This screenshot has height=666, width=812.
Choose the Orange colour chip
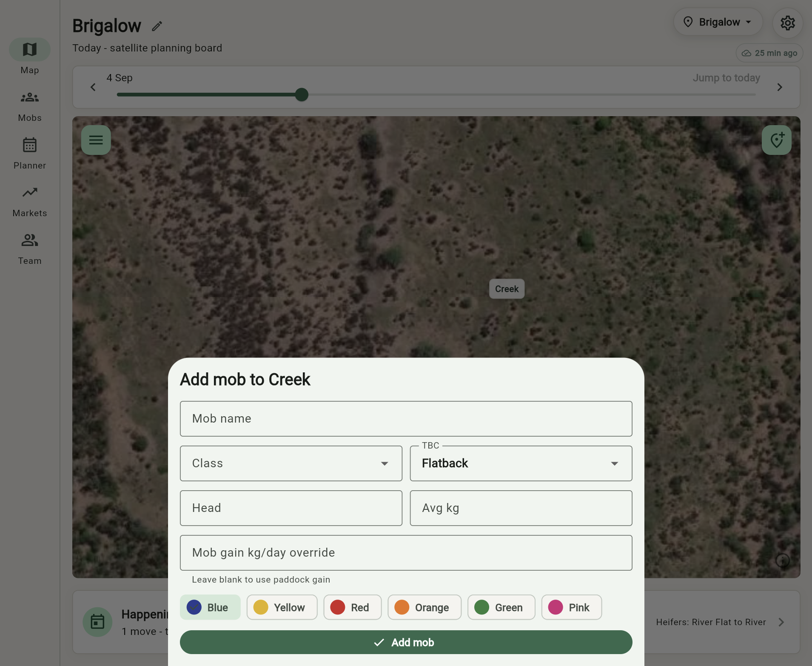coord(425,607)
